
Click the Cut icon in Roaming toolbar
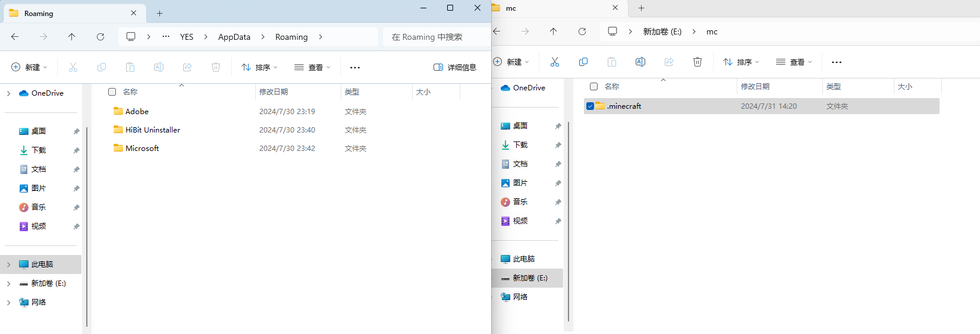[73, 67]
